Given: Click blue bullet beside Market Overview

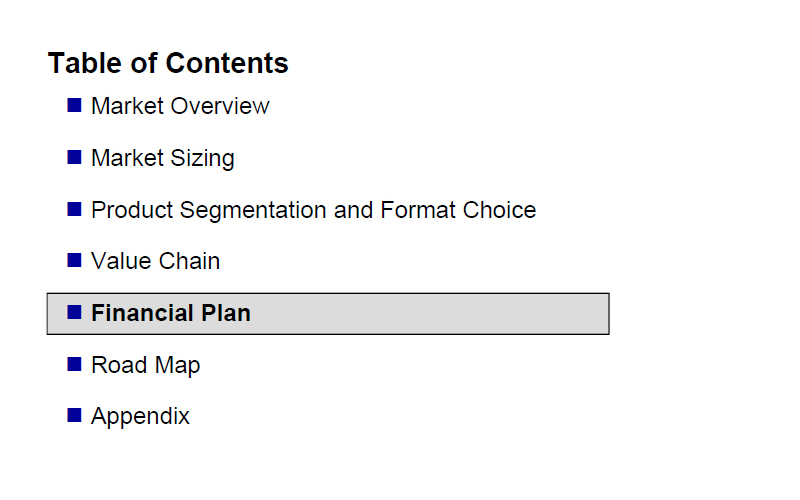Looking at the screenshot, I should [x=74, y=106].
